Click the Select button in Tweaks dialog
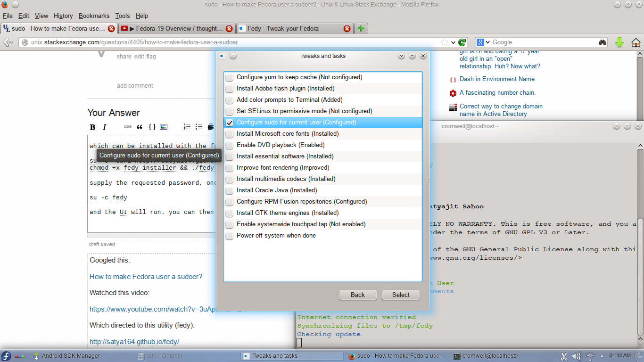 [401, 295]
